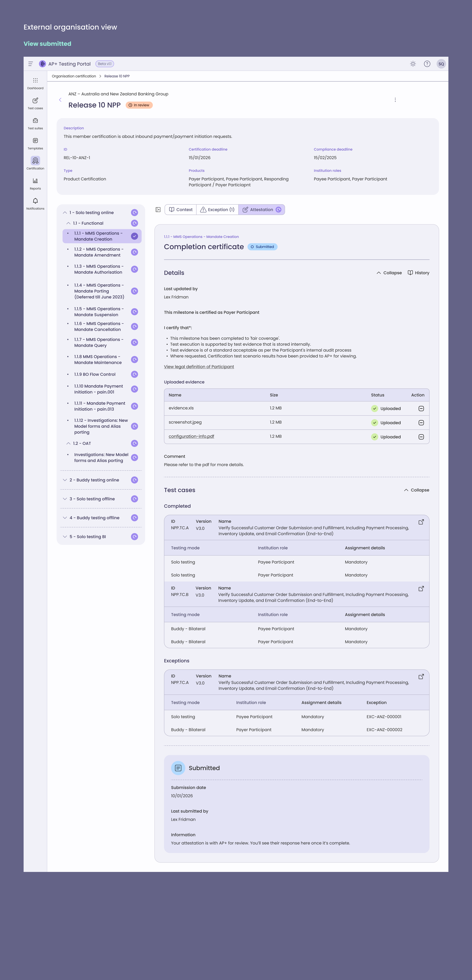Image resolution: width=472 pixels, height=980 pixels.
Task: Open the configuration-info.pdf file
Action: point(191,436)
